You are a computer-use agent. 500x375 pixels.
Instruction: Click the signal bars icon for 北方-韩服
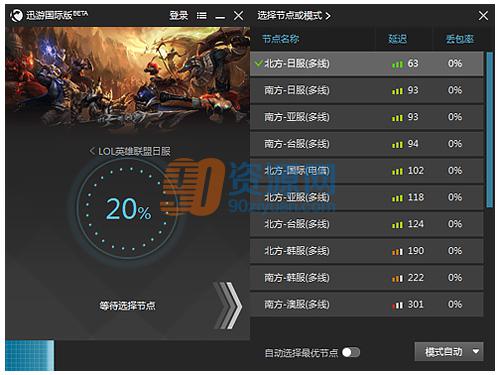[397, 251]
